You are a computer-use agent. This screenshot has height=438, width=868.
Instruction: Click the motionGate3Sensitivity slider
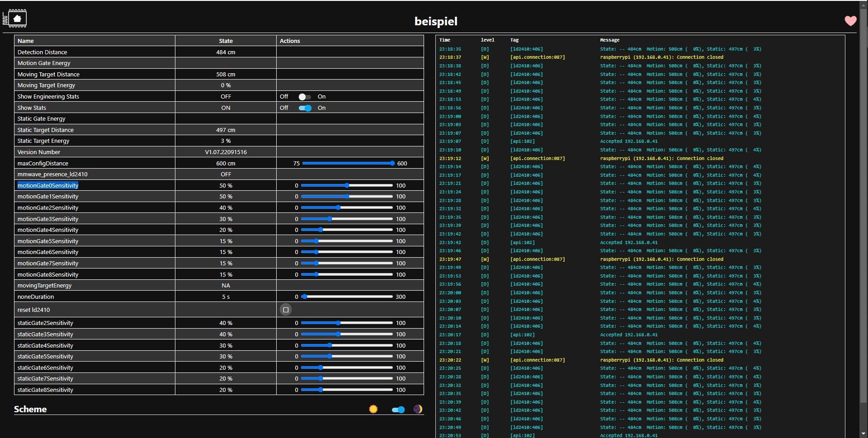[x=347, y=219]
